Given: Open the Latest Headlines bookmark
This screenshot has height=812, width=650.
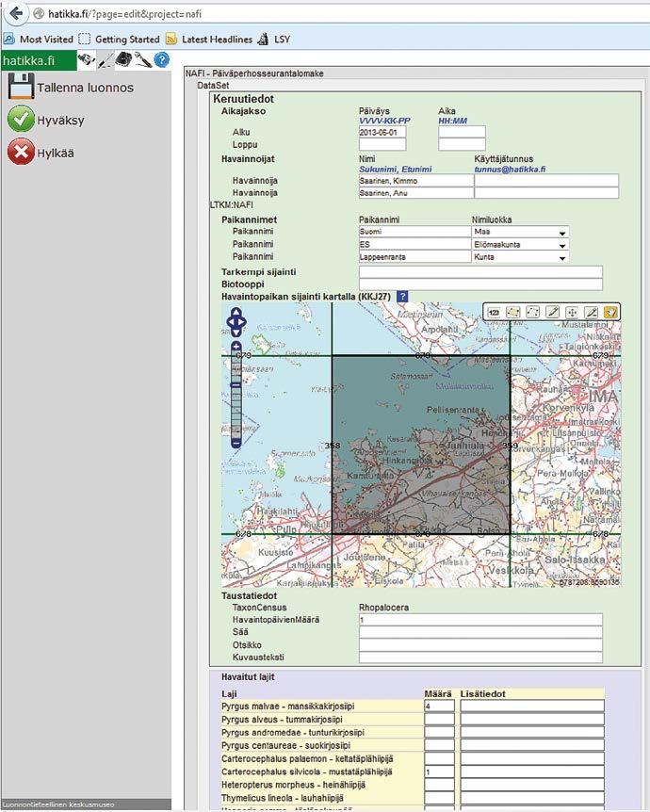Looking at the screenshot, I should 209,40.
